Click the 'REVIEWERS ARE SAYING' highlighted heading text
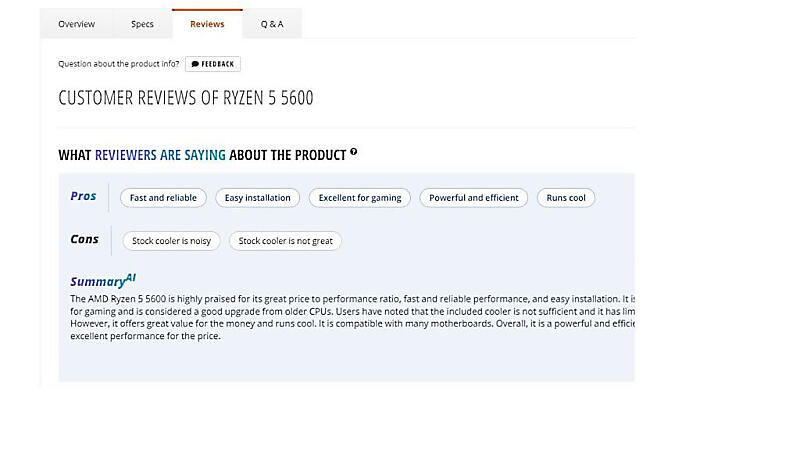 (x=160, y=155)
